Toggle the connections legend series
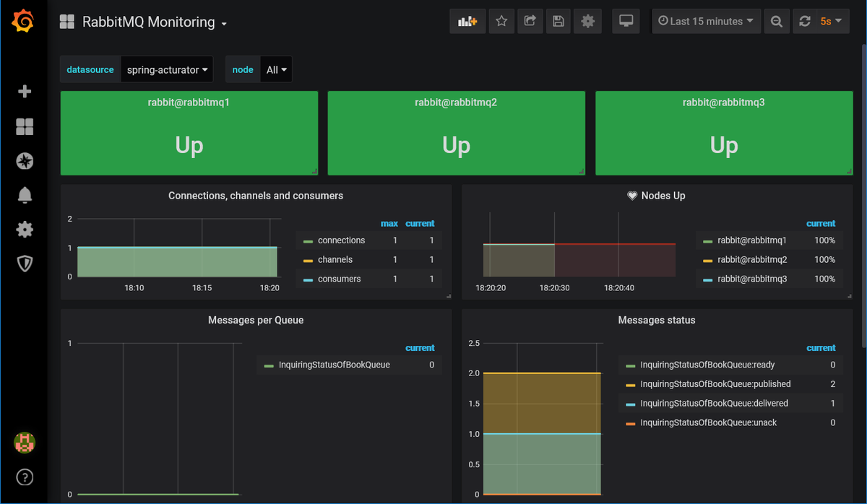 (341, 240)
